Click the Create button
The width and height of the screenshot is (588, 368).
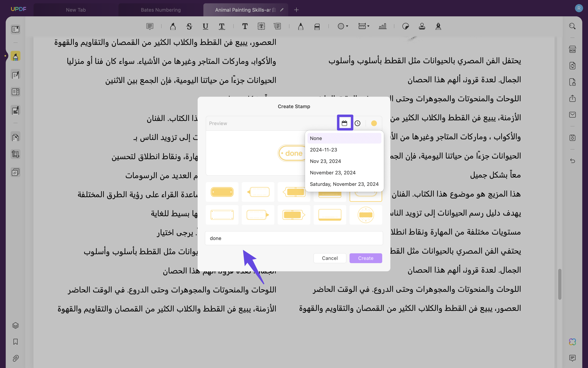click(x=366, y=258)
